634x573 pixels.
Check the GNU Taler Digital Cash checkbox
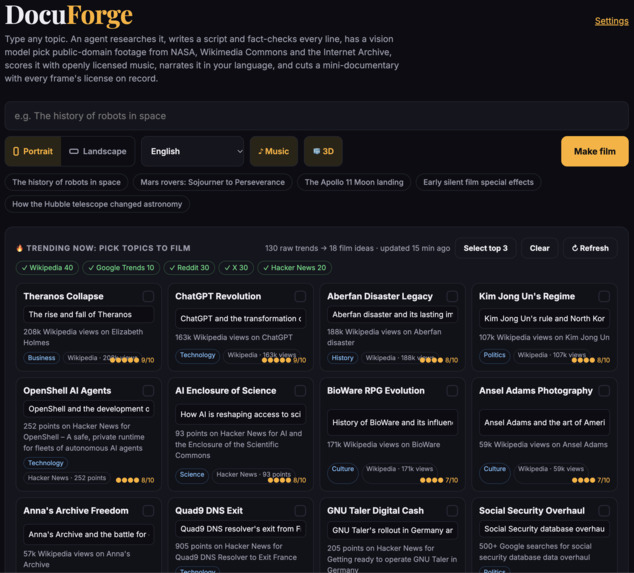coord(452,511)
